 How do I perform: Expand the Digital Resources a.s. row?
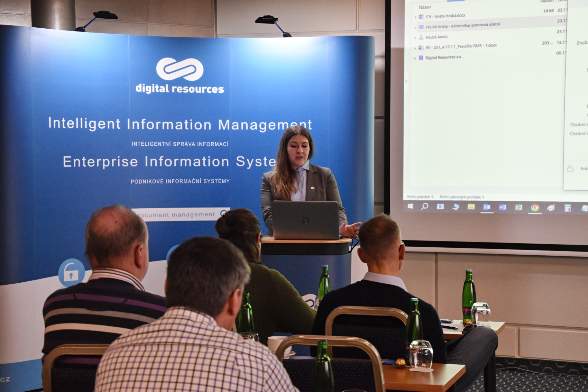click(x=415, y=58)
